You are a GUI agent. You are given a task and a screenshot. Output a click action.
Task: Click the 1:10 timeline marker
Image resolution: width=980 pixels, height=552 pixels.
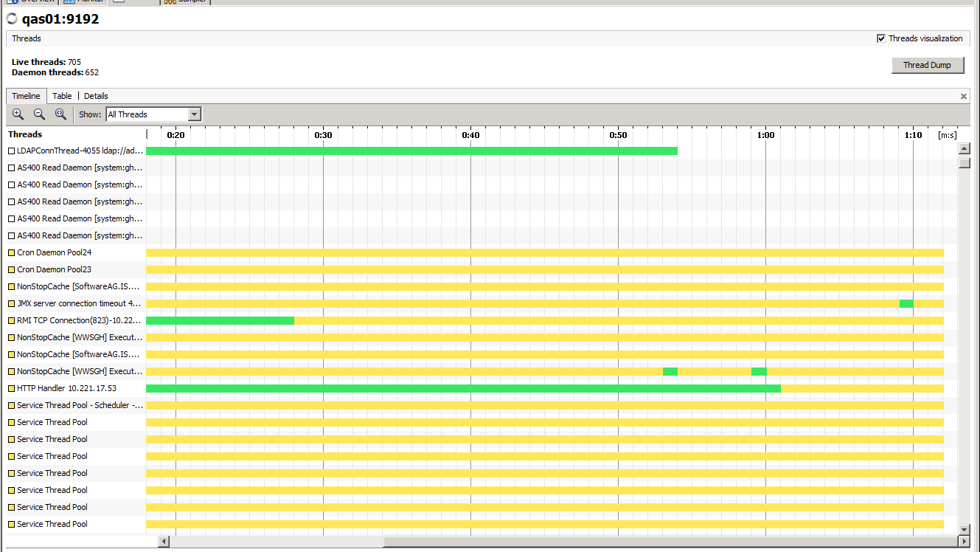coord(913,135)
